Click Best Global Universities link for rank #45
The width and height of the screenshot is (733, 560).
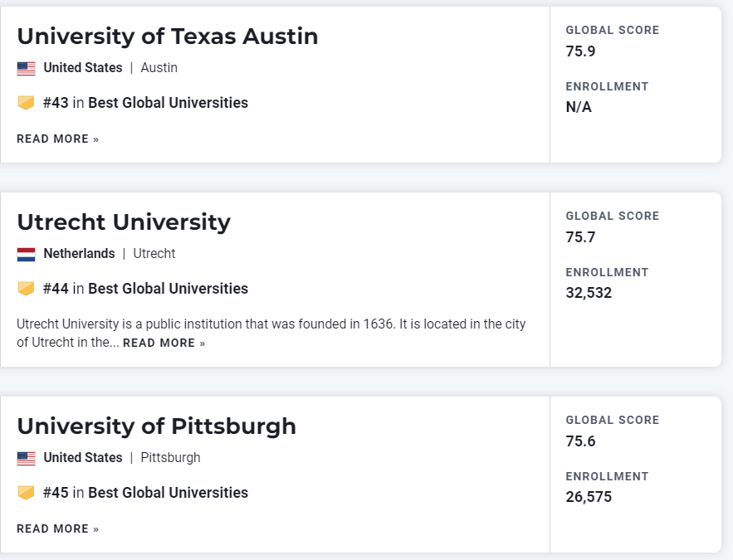coord(168,493)
